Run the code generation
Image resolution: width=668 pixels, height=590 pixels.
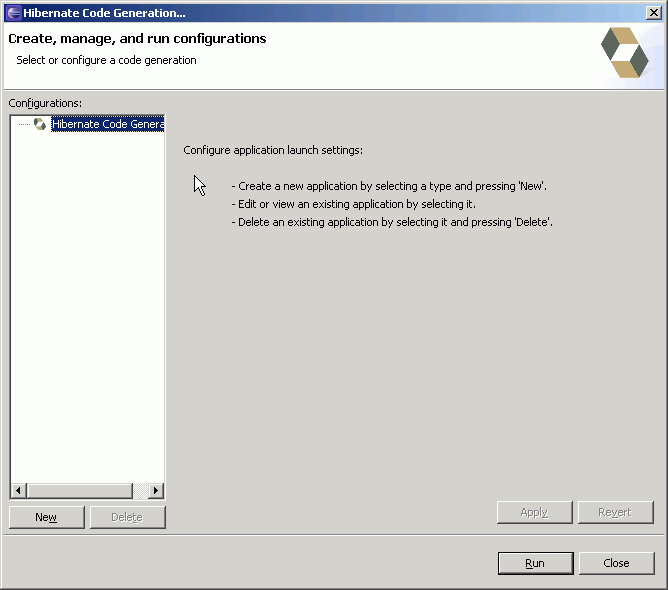[535, 563]
